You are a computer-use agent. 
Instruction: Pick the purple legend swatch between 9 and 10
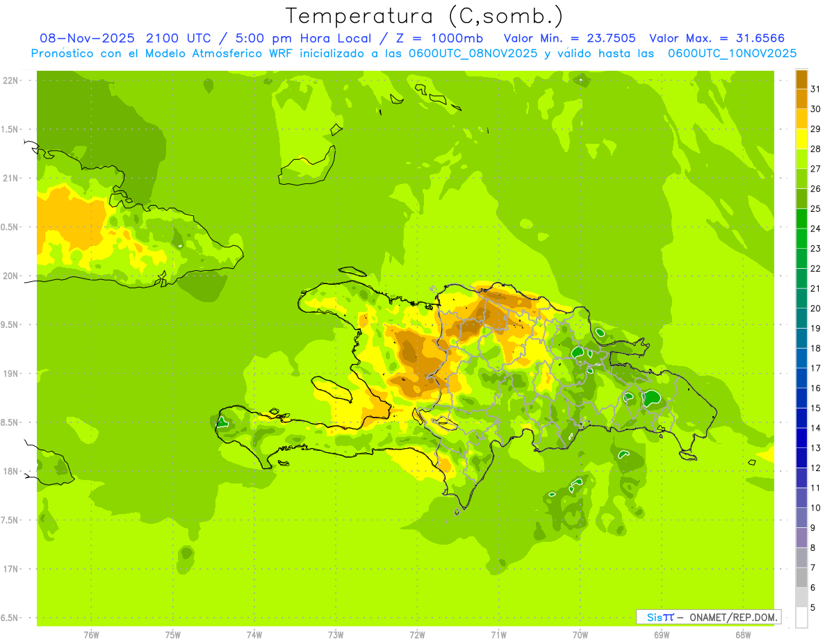(x=801, y=518)
